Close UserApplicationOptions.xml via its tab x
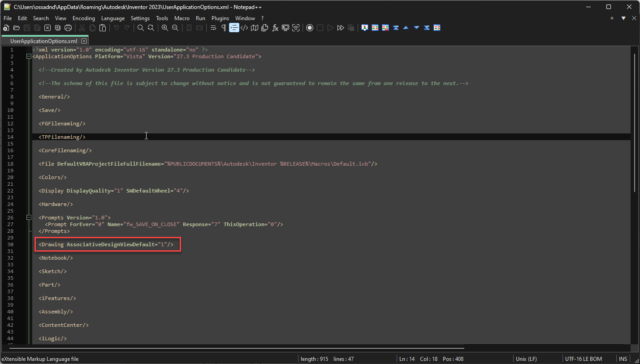Viewport: 640px width, 364px height. (84, 40)
